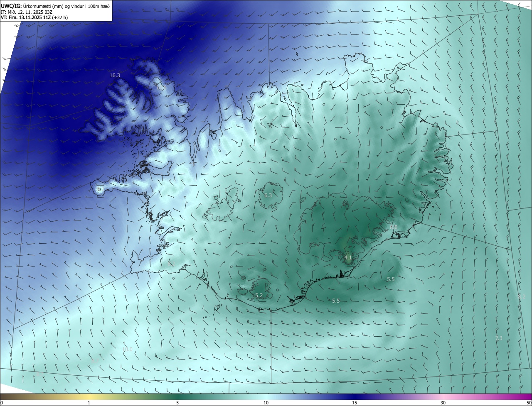Screen dimensions: 532x406
Task: Click the 6.3 value on the map
Action: point(268,195)
